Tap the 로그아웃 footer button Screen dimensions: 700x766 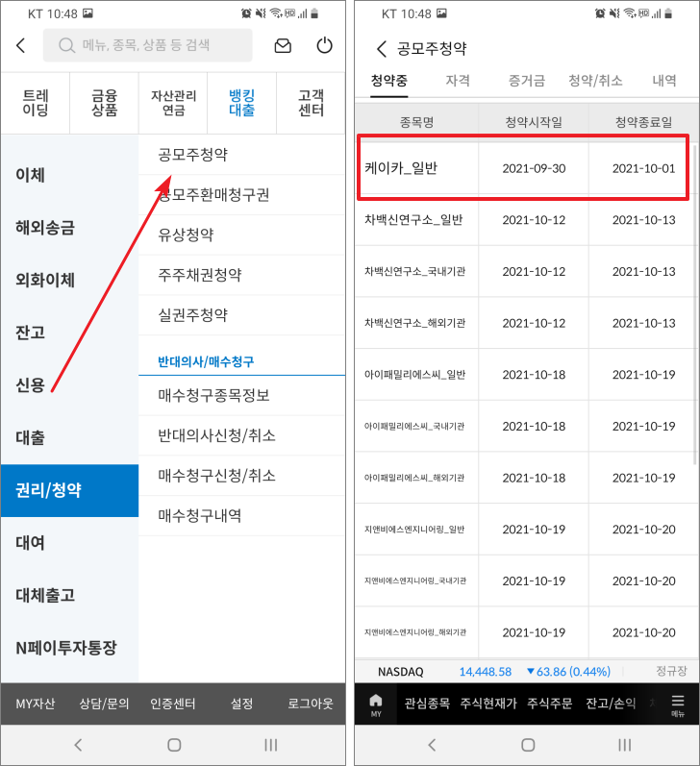click(310, 704)
